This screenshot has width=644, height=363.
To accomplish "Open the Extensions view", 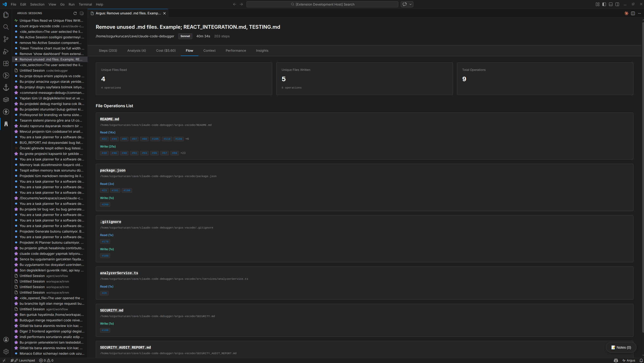I will [6, 63].
